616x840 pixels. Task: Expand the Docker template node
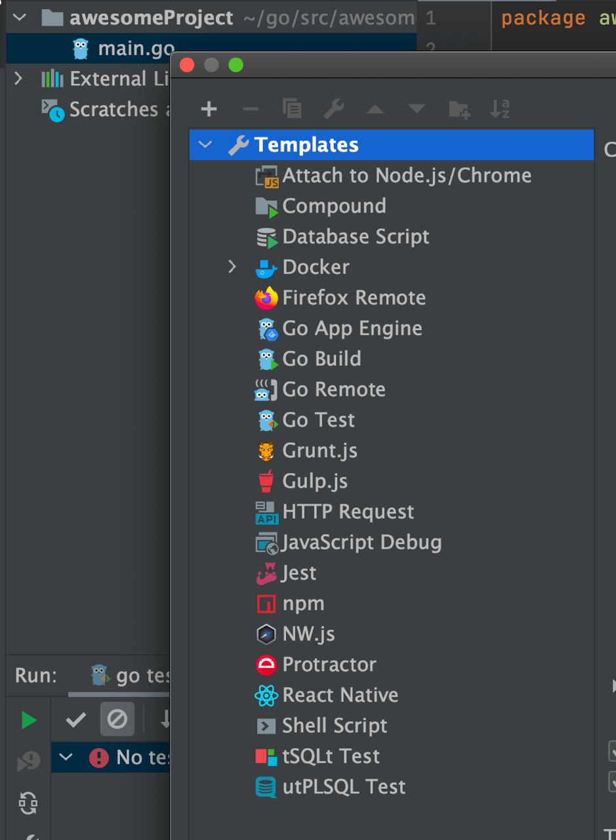[x=232, y=266]
